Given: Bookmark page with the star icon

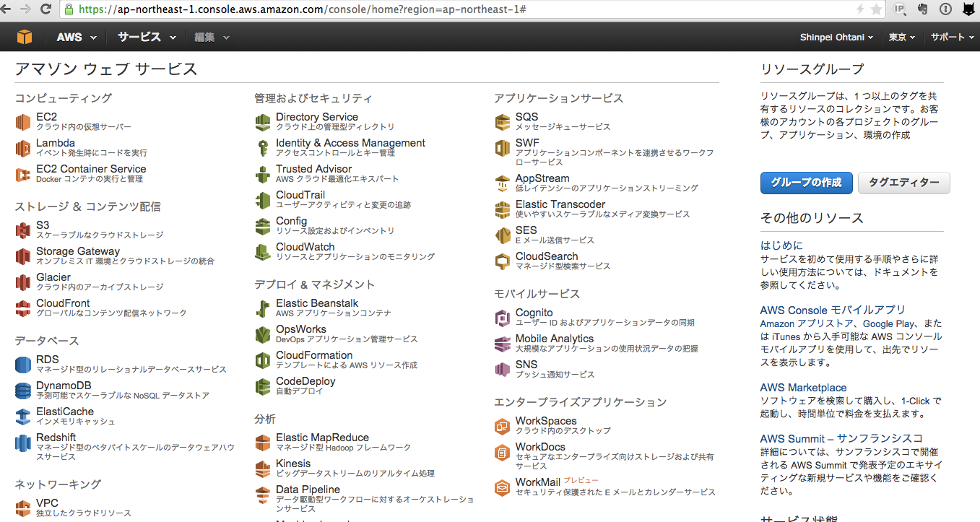Looking at the screenshot, I should [x=876, y=9].
